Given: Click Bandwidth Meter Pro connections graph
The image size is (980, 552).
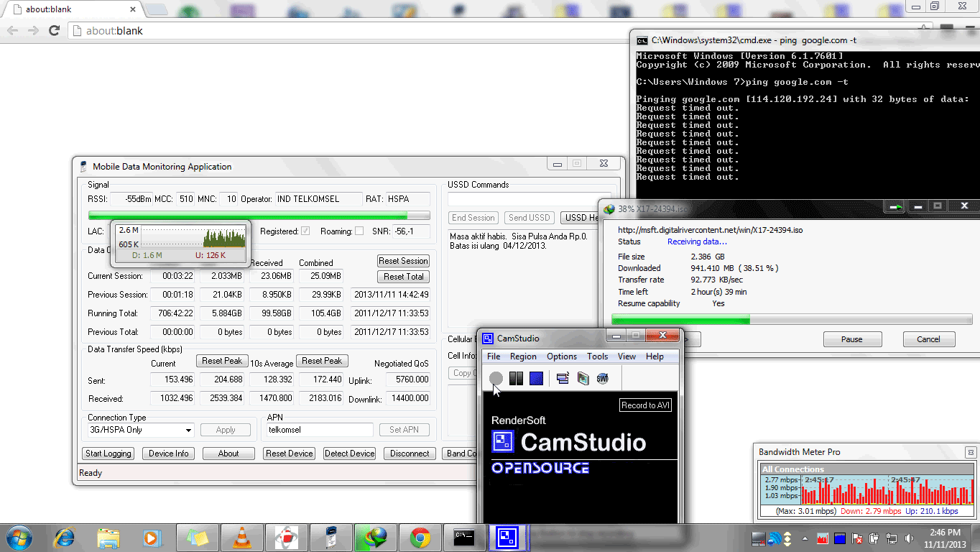Looking at the screenshot, I should coord(868,489).
